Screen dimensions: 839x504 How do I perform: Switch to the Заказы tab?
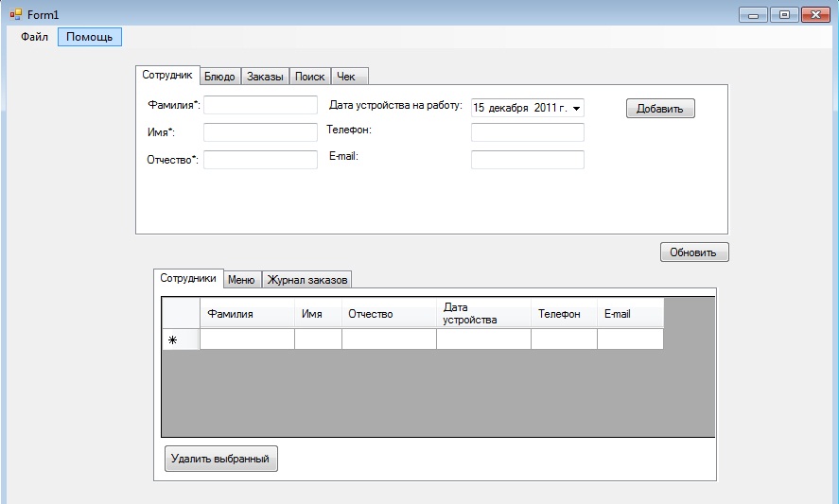pos(265,77)
